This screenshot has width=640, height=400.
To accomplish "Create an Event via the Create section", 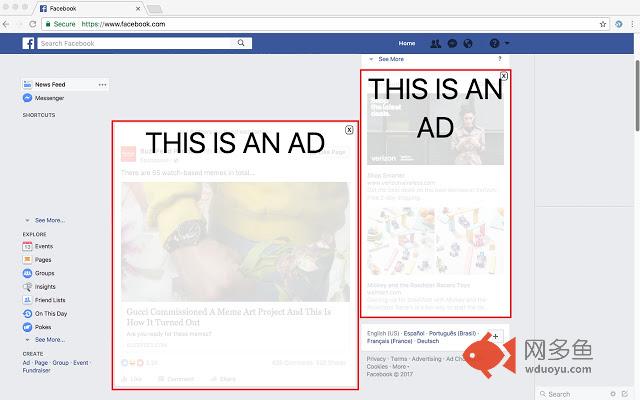I will [x=81, y=362].
